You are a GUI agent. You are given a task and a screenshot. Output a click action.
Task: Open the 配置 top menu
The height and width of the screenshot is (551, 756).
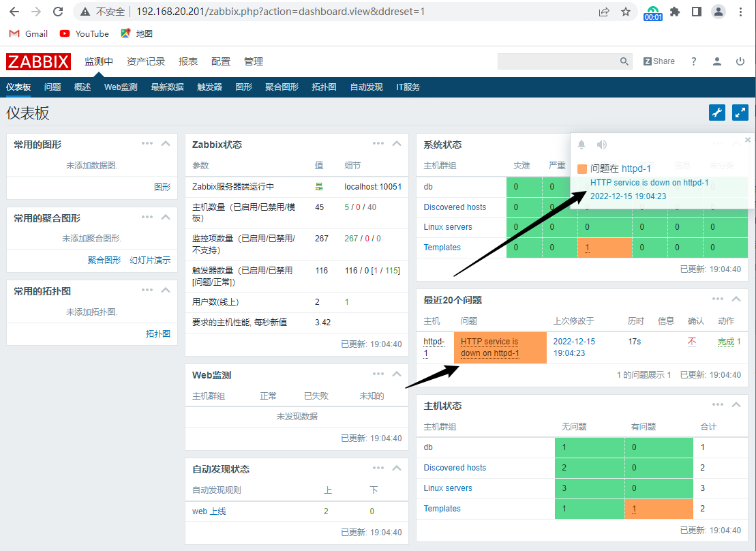point(221,61)
